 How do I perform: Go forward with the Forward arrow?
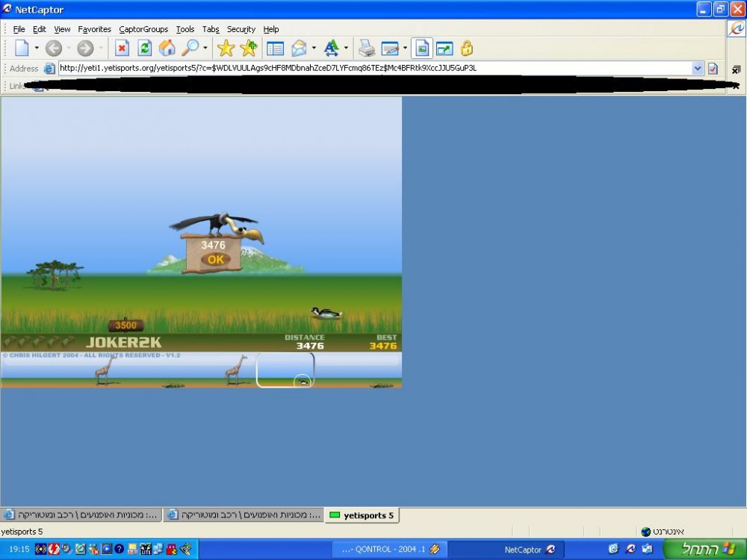point(85,48)
